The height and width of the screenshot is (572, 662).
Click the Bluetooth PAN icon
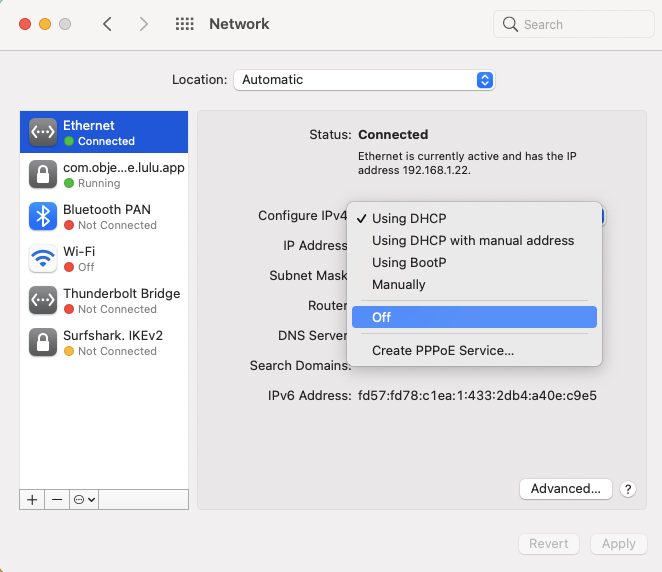pos(43,216)
